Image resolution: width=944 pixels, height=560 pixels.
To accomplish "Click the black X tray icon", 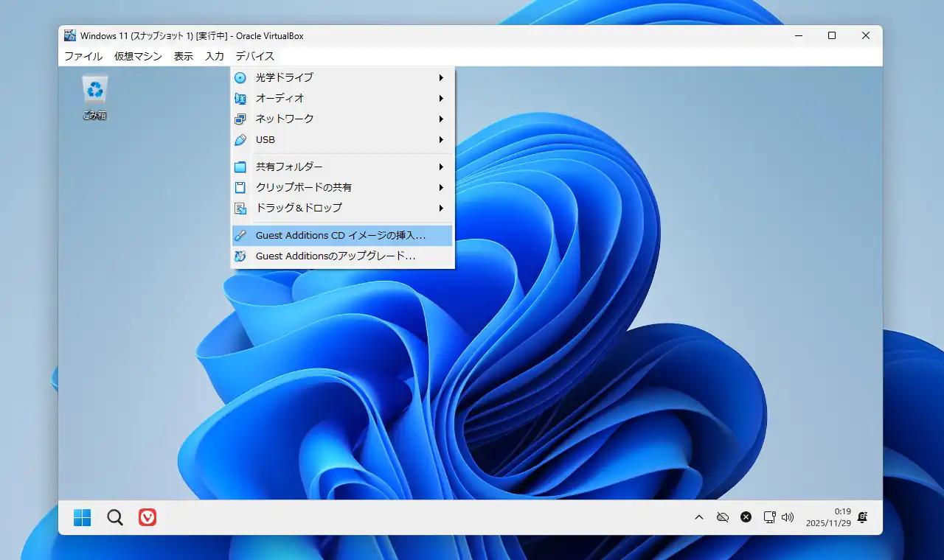I will pos(746,517).
